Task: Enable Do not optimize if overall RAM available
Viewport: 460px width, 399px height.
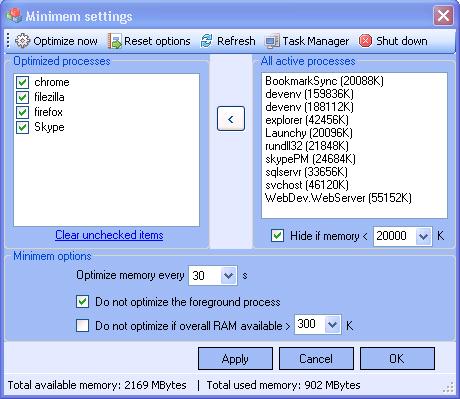Action: coord(82,325)
